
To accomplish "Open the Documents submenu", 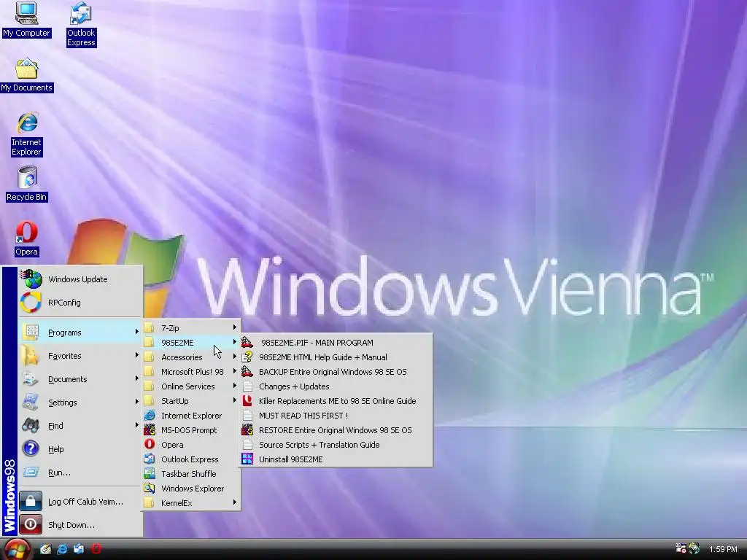I will coord(80,379).
